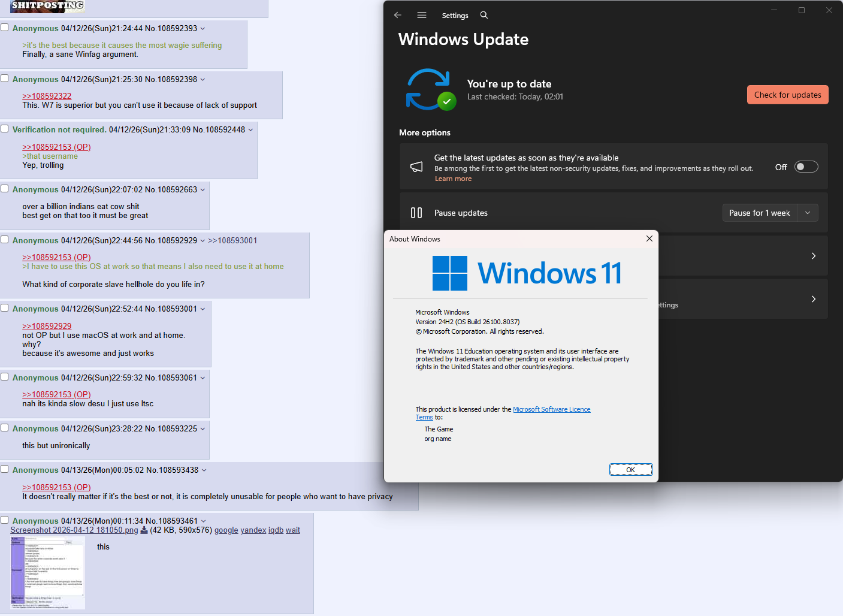This screenshot has width=843, height=616.
Task: Expand the post menu arrow for No.108592929
Action: tap(203, 240)
